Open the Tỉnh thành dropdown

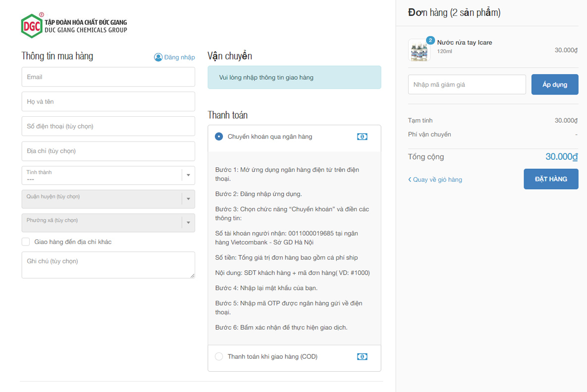108,175
